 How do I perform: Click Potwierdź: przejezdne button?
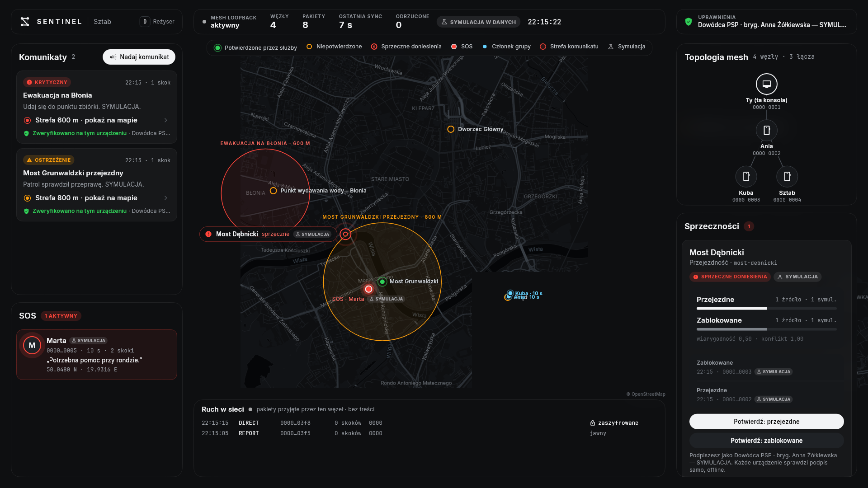tap(767, 422)
